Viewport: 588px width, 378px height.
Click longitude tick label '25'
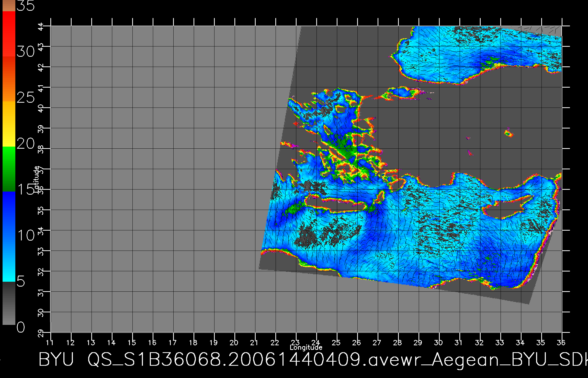[x=336, y=342]
